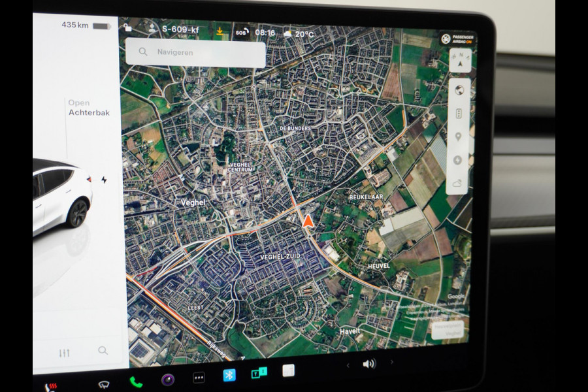Tap the Rijksweg road label
Screen dimensions: 588x392
[x=217, y=349]
